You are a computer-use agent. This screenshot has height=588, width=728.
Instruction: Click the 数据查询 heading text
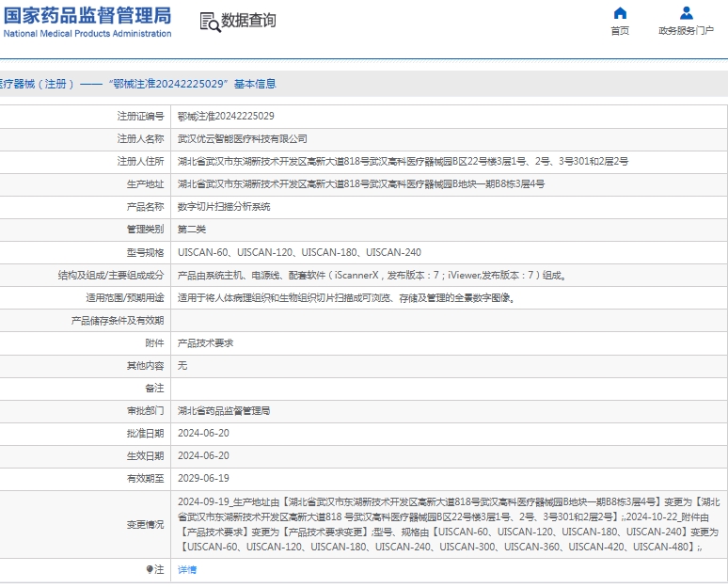pos(248,21)
